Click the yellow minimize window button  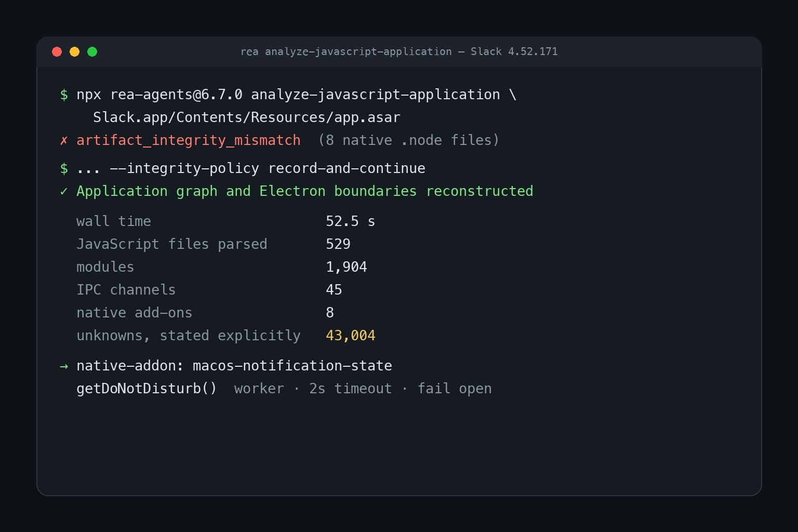tap(75, 51)
